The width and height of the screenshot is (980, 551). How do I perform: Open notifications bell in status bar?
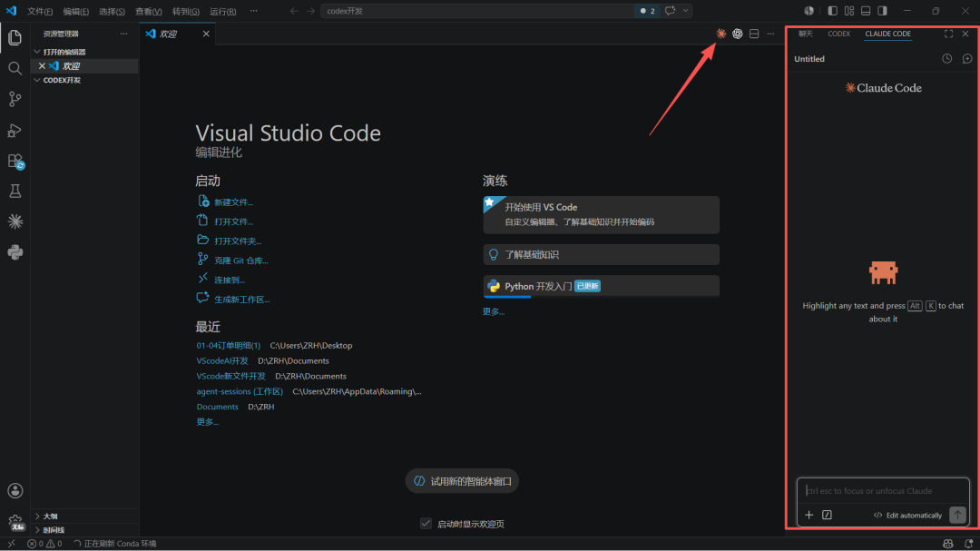pyautogui.click(x=968, y=544)
